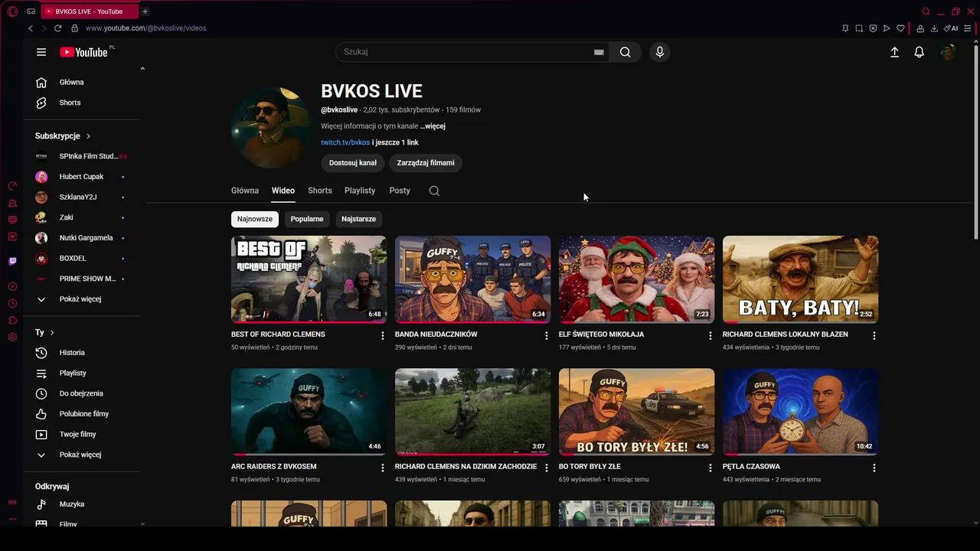Select the Popularne filter chip
The image size is (980, 551).
pyautogui.click(x=307, y=219)
